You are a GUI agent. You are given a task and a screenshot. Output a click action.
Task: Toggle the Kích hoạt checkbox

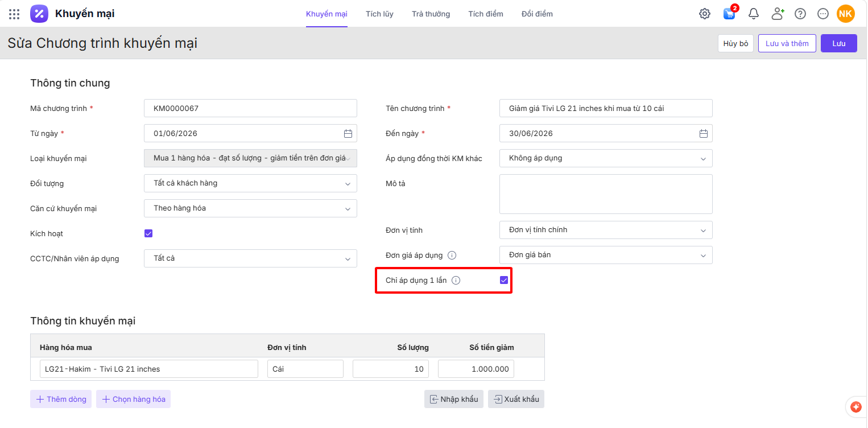point(148,233)
